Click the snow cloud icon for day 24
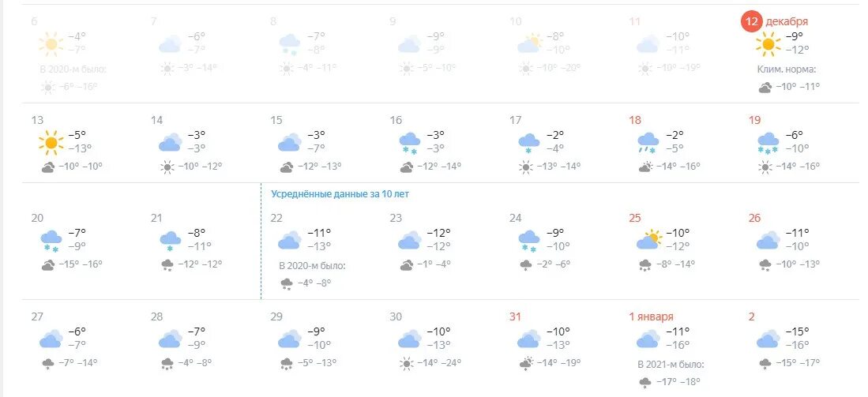Image resolution: width=868 pixels, height=397 pixels. coord(528,241)
